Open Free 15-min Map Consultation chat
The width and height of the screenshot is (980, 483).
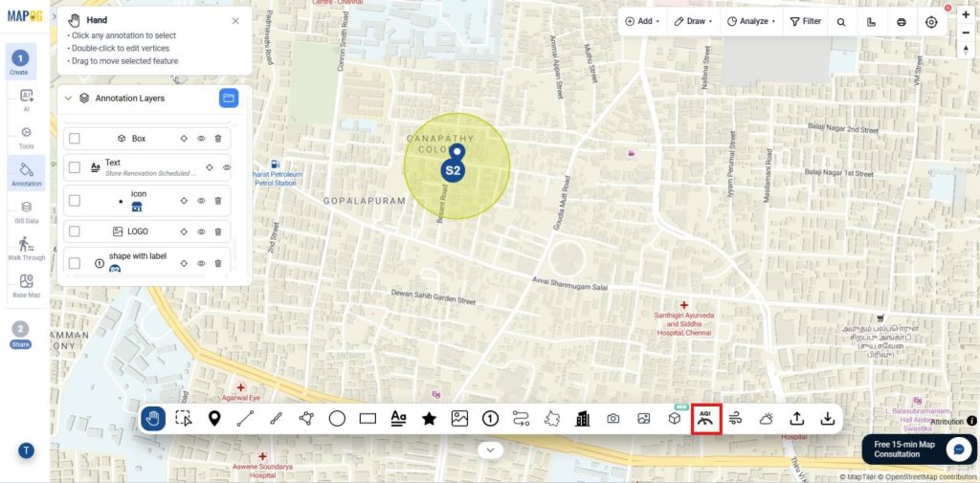click(918, 450)
